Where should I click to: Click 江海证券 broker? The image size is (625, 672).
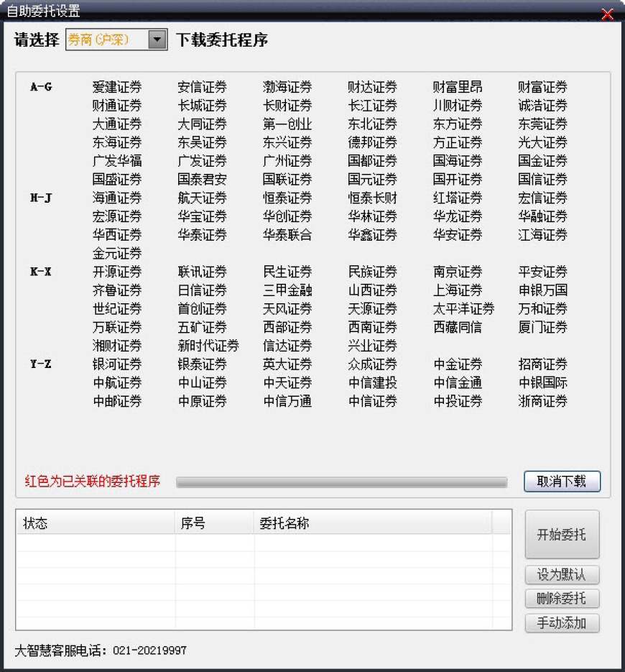pos(542,235)
